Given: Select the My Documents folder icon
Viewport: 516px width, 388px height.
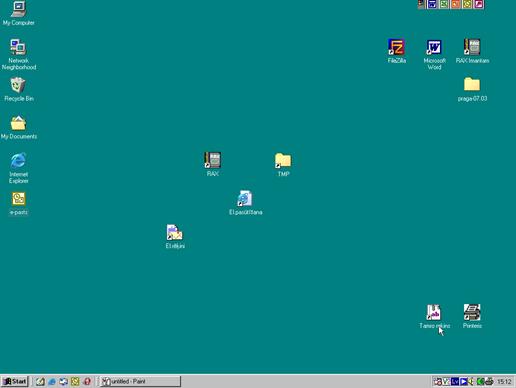Looking at the screenshot, I should [19, 127].
